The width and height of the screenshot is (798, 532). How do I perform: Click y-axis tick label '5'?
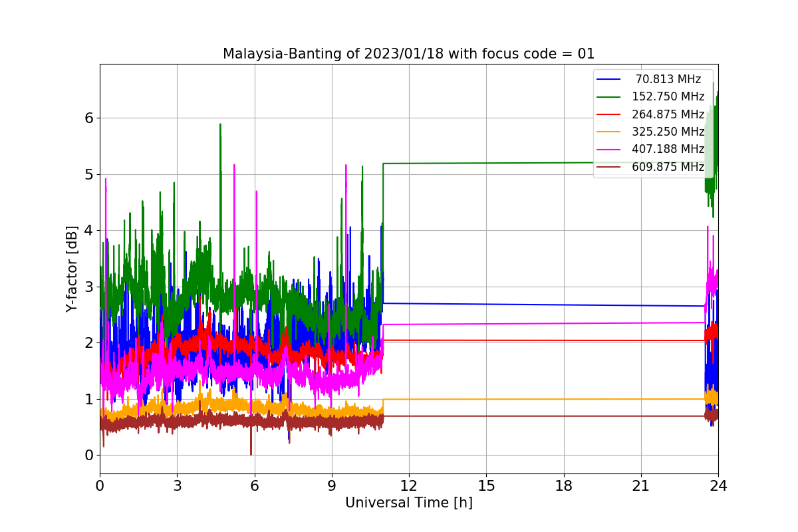89,174
